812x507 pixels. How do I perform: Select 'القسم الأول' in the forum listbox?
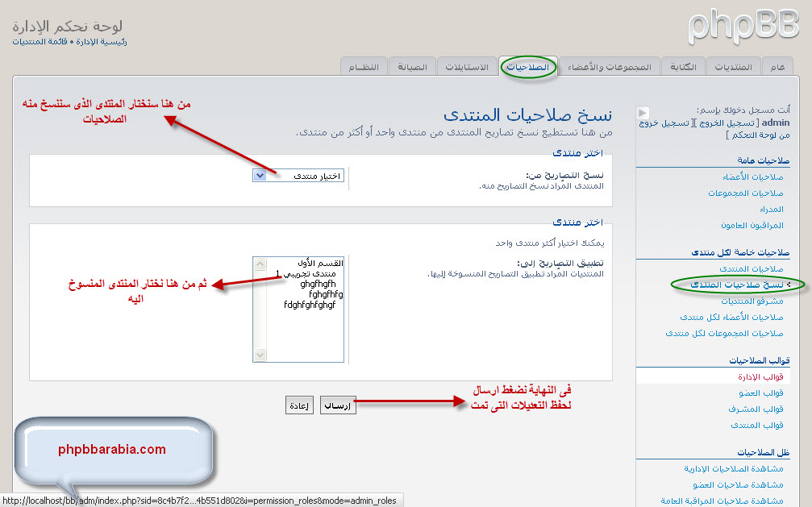coord(320,263)
